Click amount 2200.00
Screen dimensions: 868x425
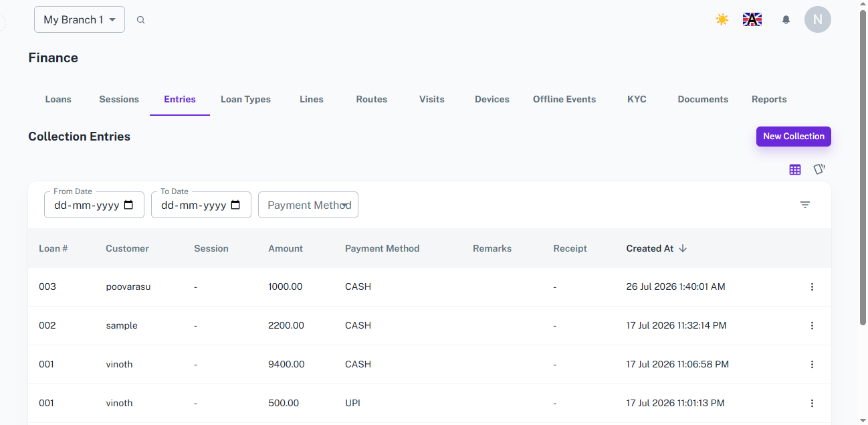click(286, 325)
